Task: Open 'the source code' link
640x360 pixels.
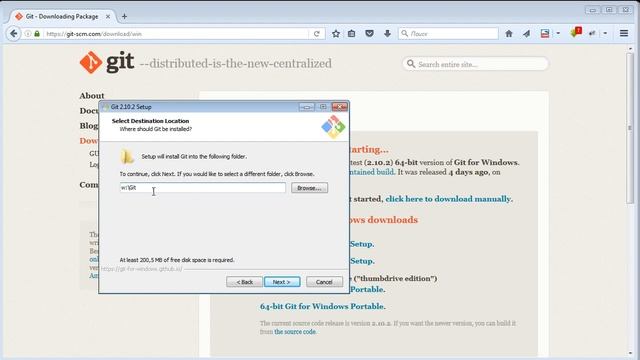Action: [295, 332]
